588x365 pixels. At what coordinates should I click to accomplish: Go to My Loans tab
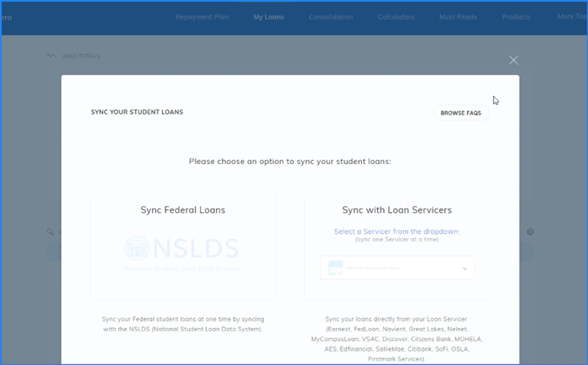[x=269, y=17]
